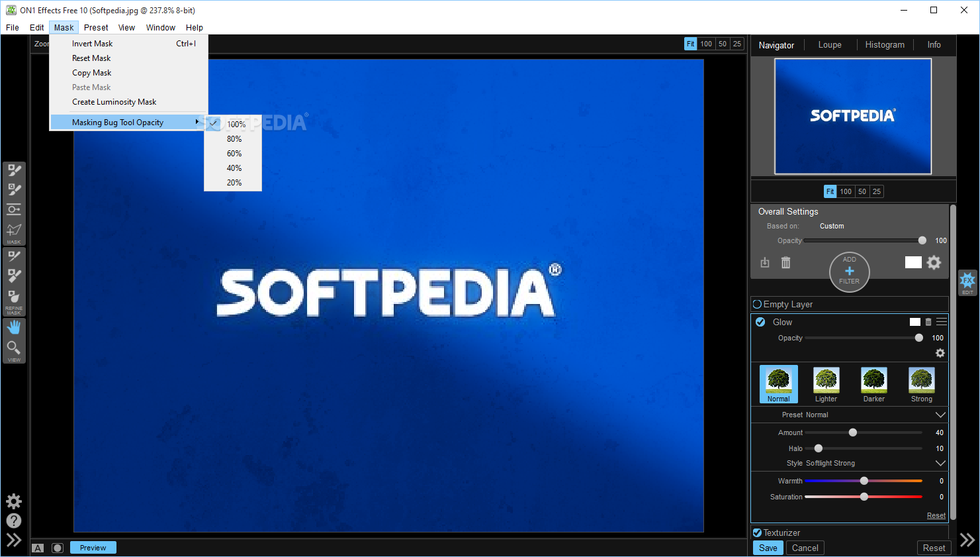This screenshot has width=980, height=557.
Task: Select the Masking Bug tool
Action: [14, 209]
